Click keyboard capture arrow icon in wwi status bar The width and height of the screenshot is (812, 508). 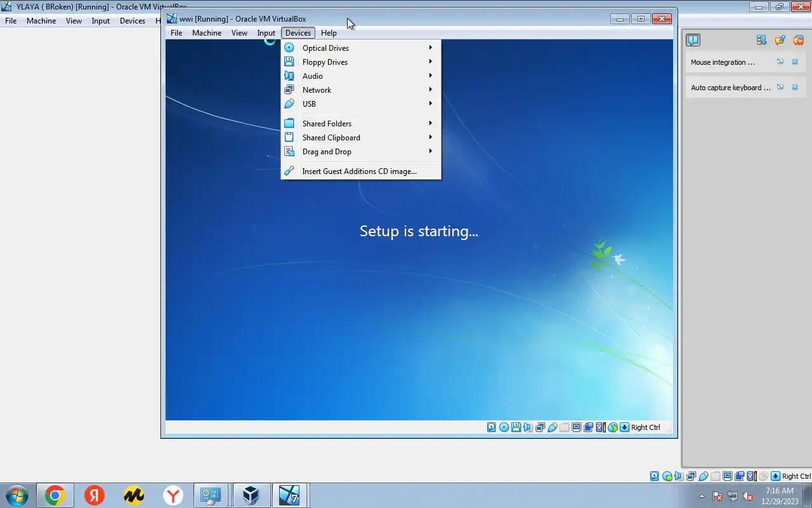click(624, 427)
